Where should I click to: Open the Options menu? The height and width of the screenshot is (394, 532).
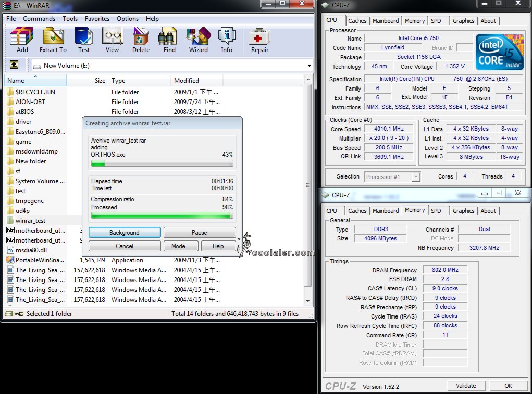click(128, 19)
